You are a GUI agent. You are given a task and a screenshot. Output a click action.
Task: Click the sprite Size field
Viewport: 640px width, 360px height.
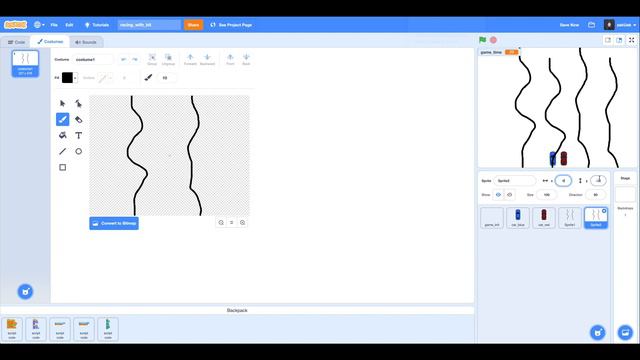click(547, 195)
